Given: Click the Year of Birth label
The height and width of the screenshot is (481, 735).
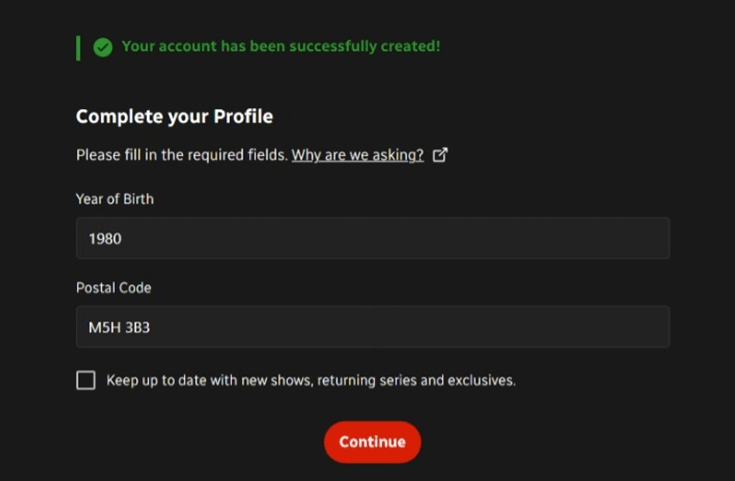Looking at the screenshot, I should coord(115,199).
